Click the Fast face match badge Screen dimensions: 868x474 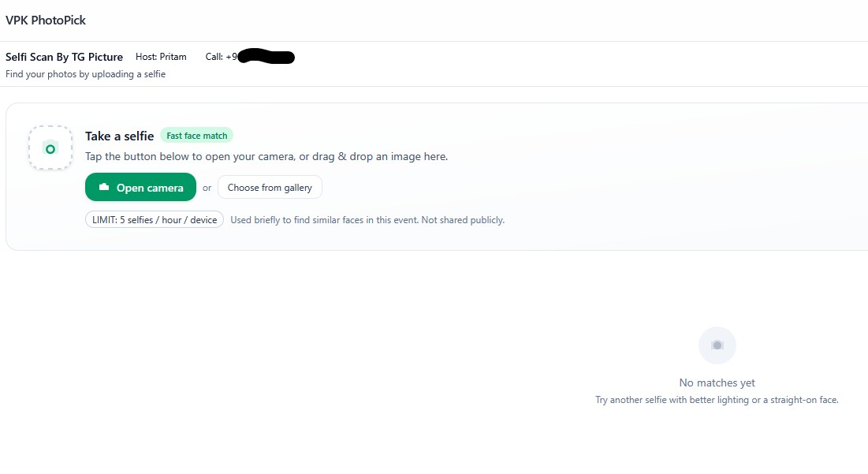[196, 136]
